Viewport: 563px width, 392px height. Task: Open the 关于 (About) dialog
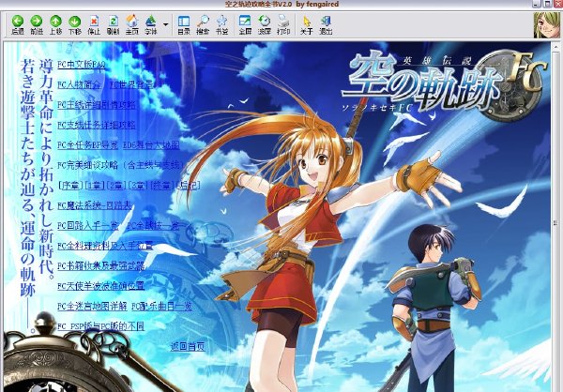click(x=306, y=24)
